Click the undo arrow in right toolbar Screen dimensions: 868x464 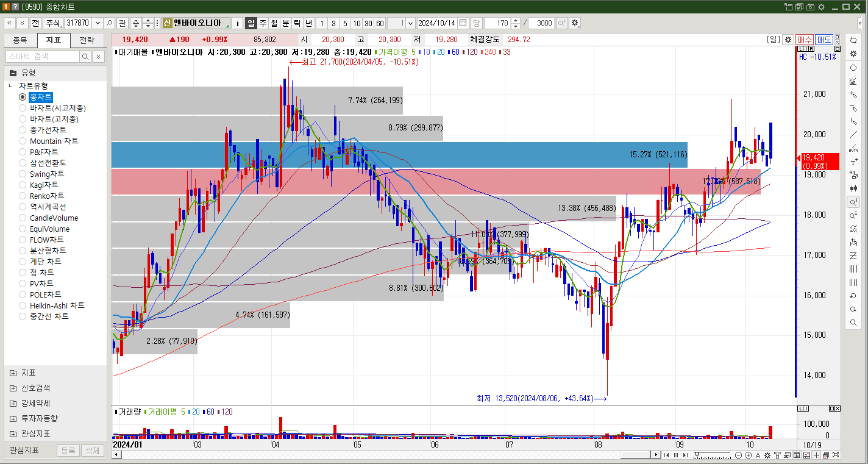point(853,296)
